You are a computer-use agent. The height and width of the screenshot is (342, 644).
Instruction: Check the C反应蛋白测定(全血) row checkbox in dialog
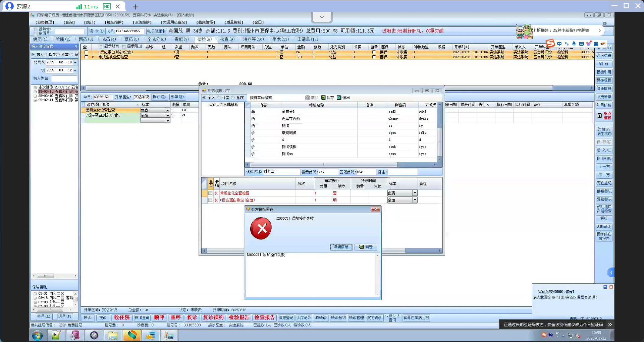pyautogui.click(x=210, y=200)
